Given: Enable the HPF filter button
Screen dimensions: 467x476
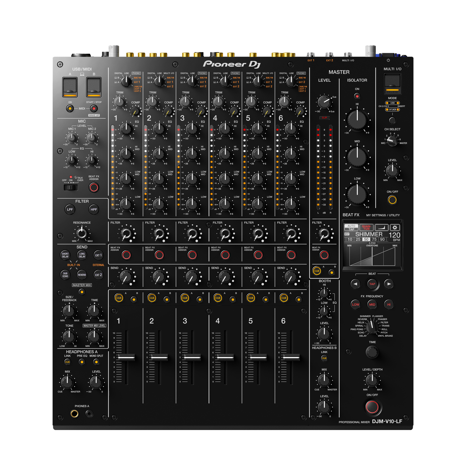Looking at the screenshot, I should pos(94,209).
